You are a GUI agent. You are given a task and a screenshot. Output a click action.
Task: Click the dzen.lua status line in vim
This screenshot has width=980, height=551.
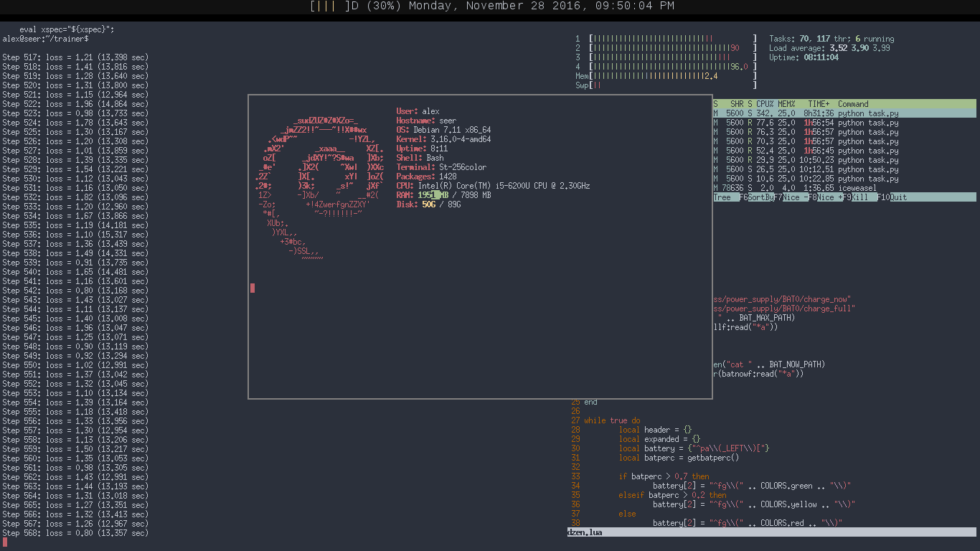[772, 532]
